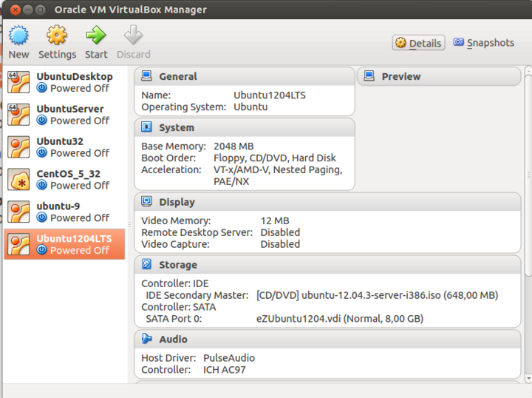Click the 12 MB video memory value

(275, 220)
